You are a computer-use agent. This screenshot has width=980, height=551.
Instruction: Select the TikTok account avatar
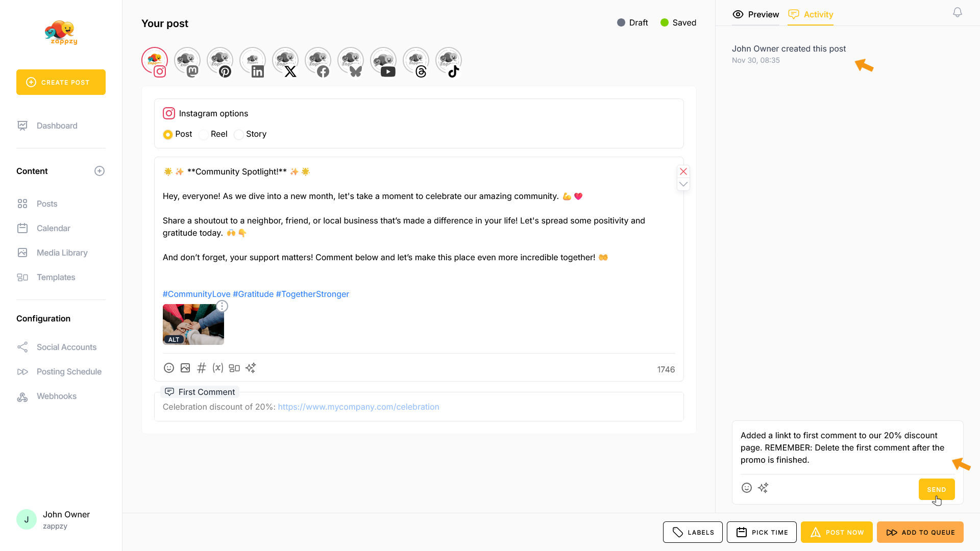point(449,62)
